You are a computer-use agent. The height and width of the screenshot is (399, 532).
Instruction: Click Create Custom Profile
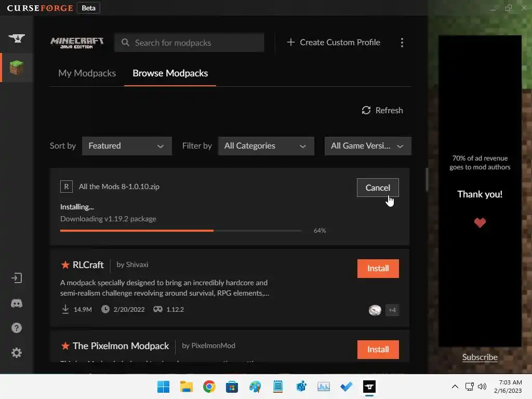point(333,43)
